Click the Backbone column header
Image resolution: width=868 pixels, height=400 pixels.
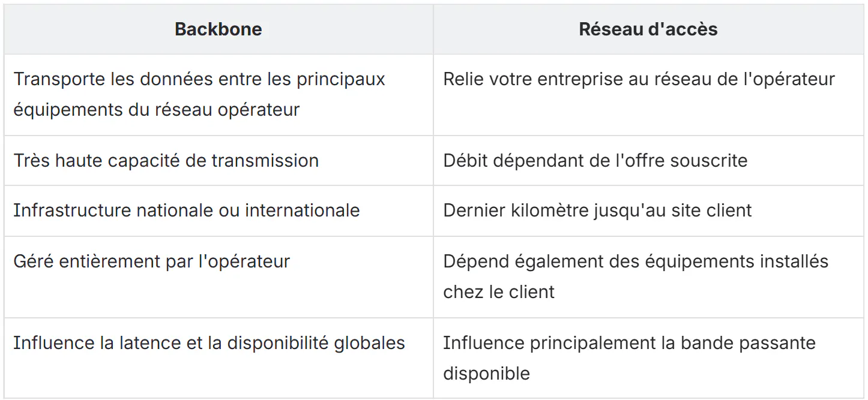pyautogui.click(x=219, y=29)
